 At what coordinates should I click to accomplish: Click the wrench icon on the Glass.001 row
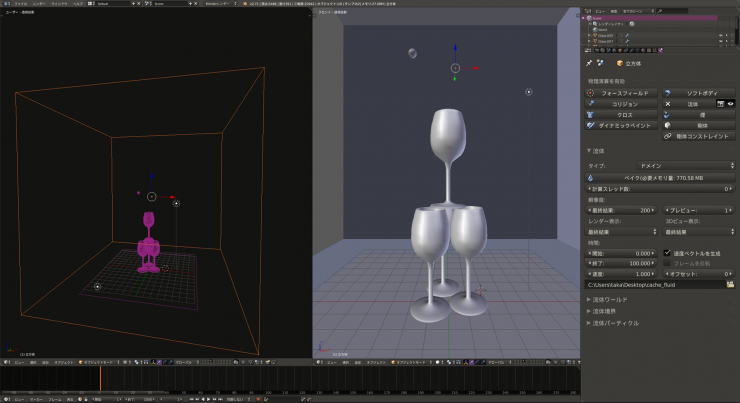627,35
